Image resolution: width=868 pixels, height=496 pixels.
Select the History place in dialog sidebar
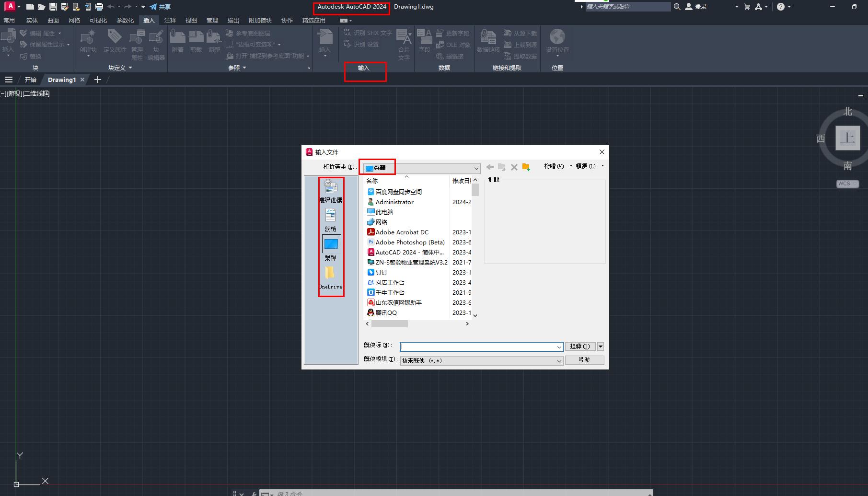pos(331,191)
